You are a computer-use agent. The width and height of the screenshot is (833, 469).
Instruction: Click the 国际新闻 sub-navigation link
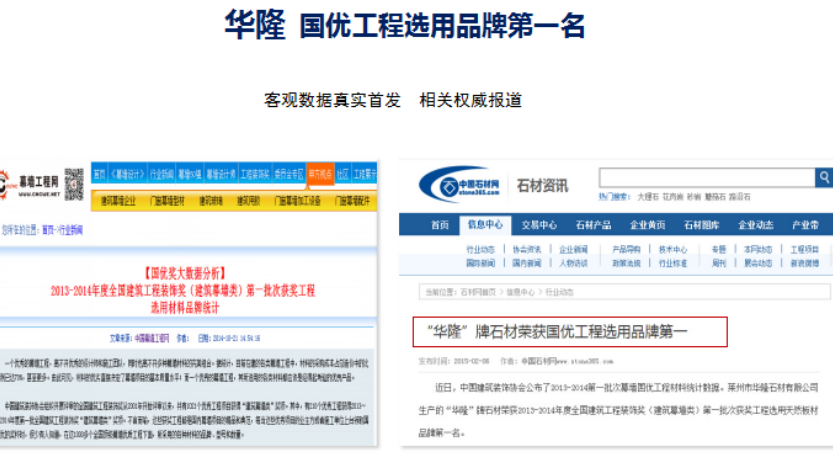(480, 263)
